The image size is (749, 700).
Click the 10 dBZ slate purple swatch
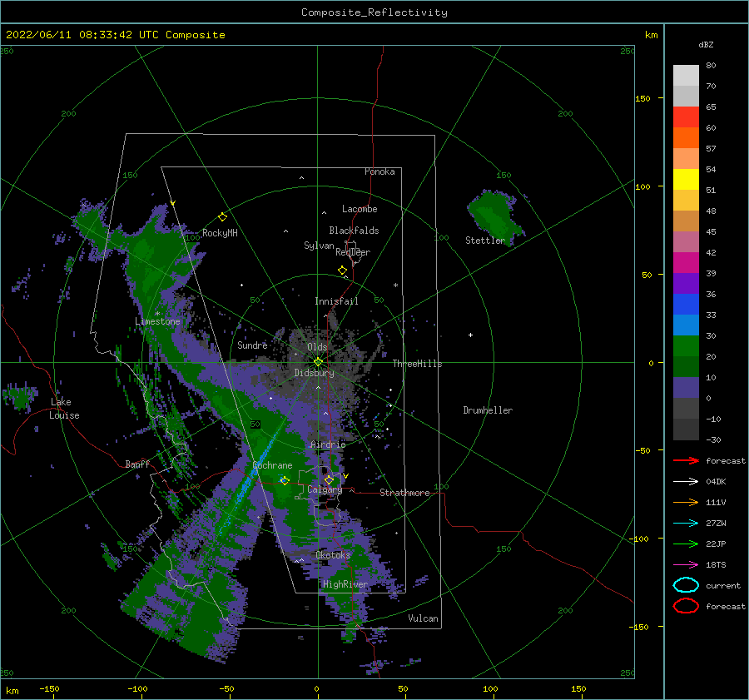686,388
